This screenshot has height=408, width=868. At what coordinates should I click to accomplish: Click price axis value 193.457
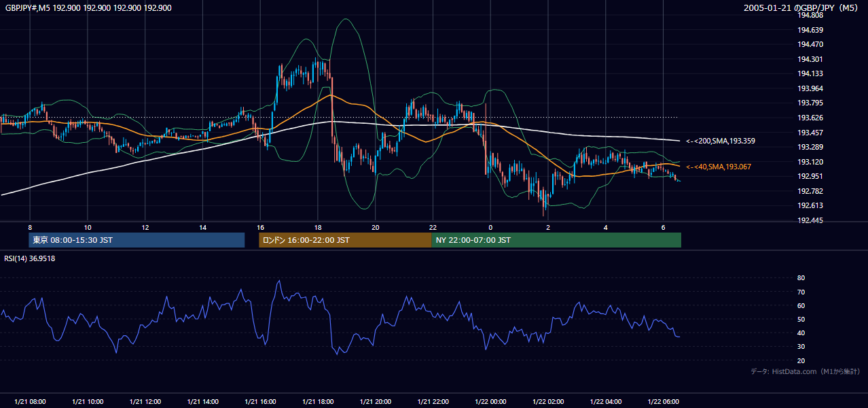[x=810, y=133]
